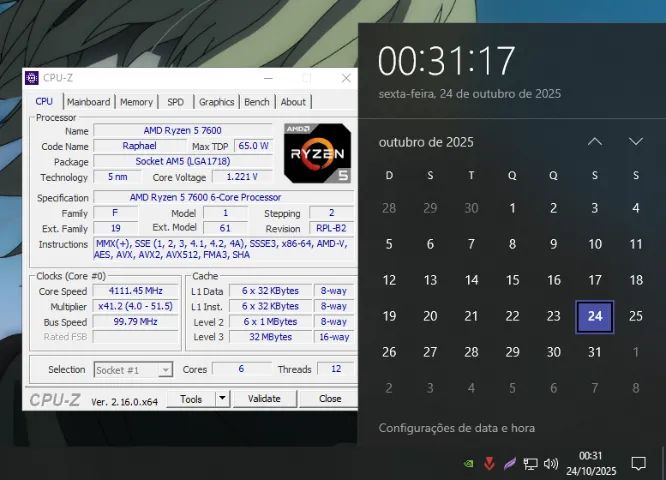Open the notification center icon
666x480 pixels.
[x=637, y=463]
